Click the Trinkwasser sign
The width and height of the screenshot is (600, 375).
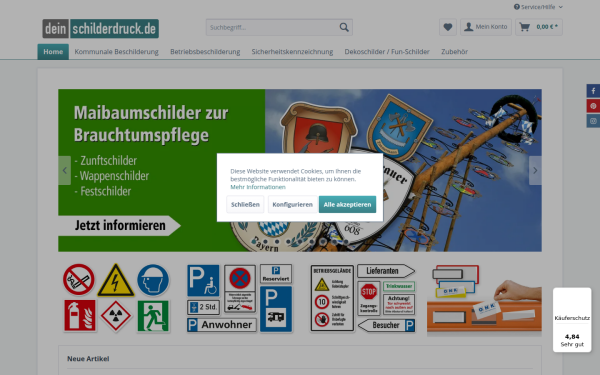coord(399,286)
